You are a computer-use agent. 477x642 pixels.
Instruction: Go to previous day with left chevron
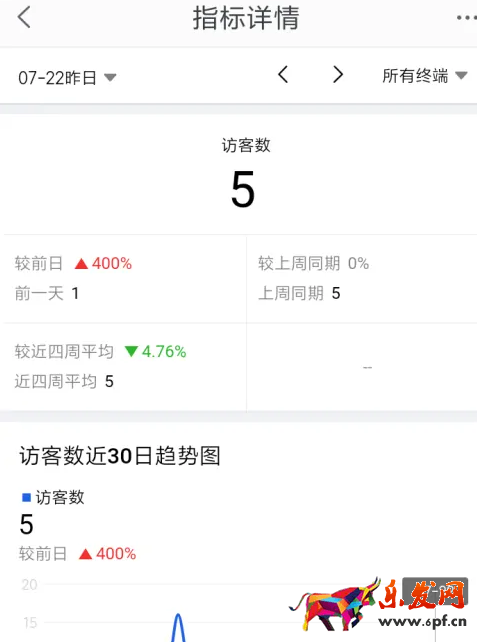[x=283, y=75]
